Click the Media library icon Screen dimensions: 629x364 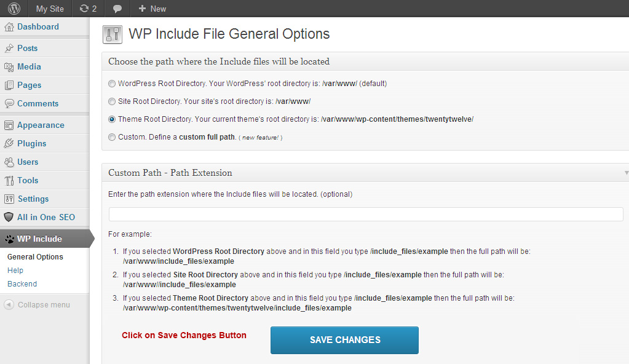point(9,67)
